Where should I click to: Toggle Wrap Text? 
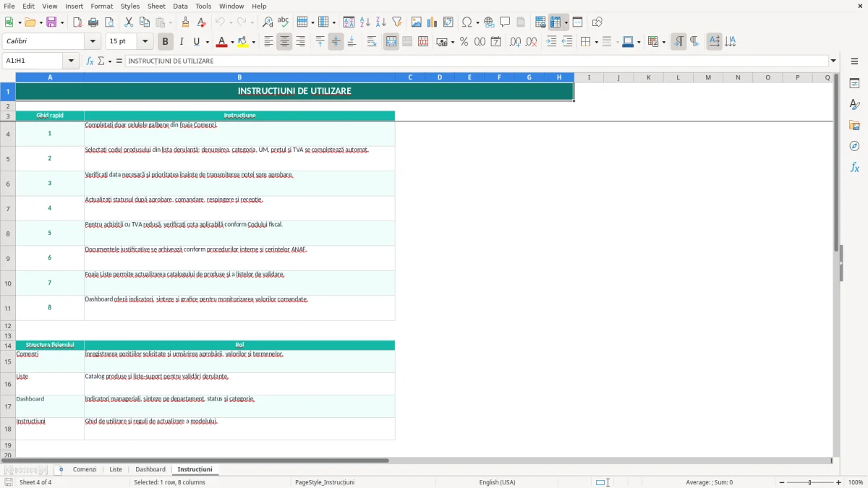(x=372, y=42)
